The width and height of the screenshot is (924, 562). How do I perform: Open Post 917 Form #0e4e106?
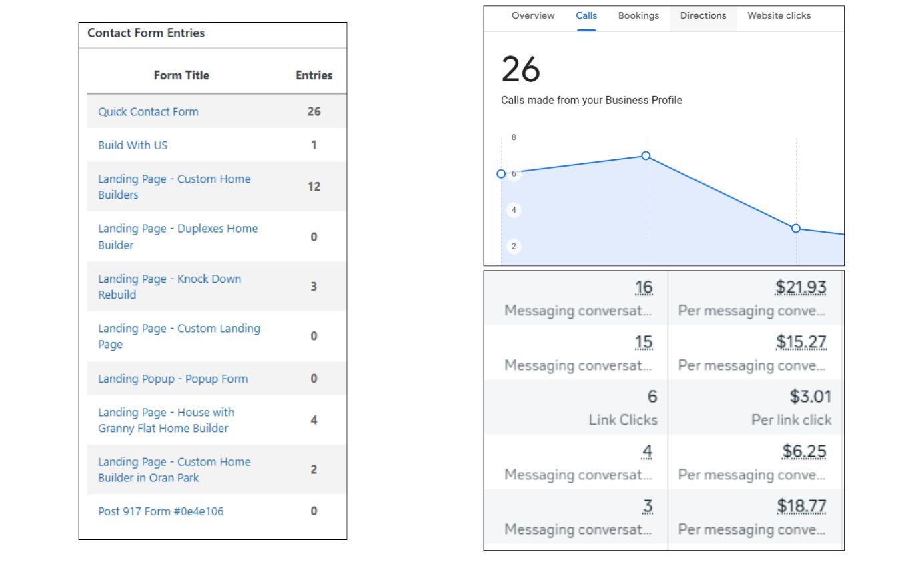(161, 511)
